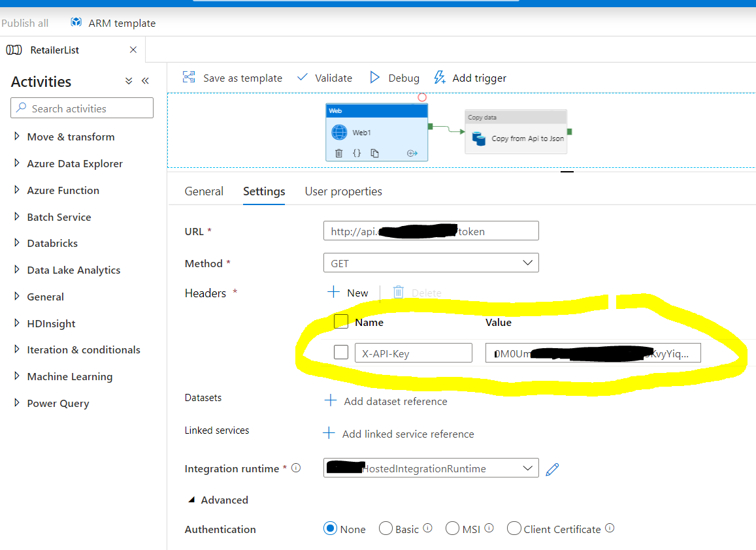Viewport: 756px width, 550px height.
Task: Expand Azure Function activities
Action: pos(17,190)
